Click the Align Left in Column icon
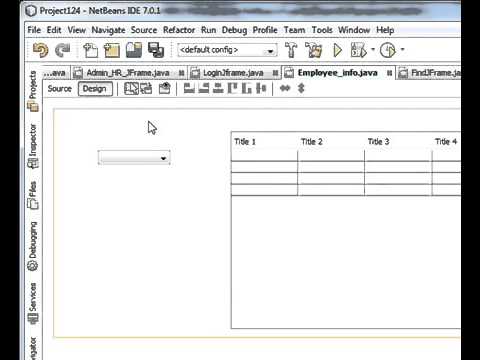The height and width of the screenshot is (360, 480). click(x=189, y=88)
